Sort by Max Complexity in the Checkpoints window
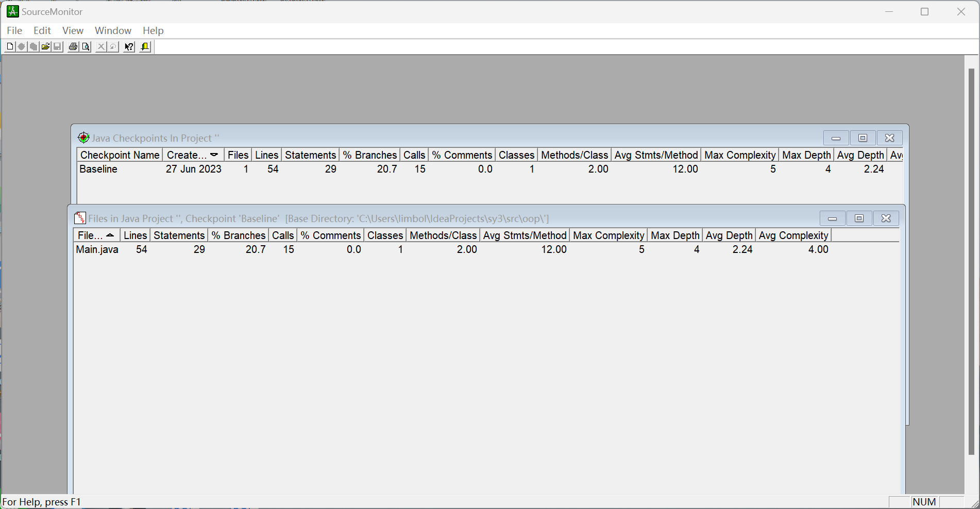Image resolution: width=980 pixels, height=509 pixels. pos(740,155)
